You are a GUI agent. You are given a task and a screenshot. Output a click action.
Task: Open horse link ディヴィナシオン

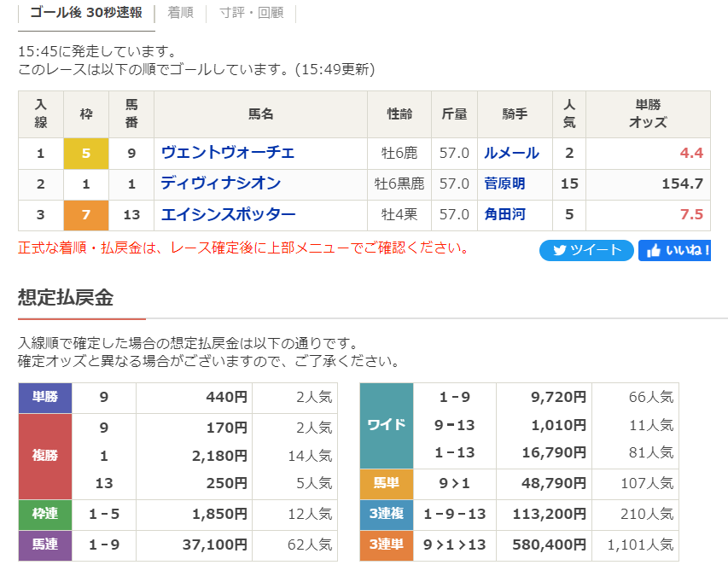coord(221,183)
